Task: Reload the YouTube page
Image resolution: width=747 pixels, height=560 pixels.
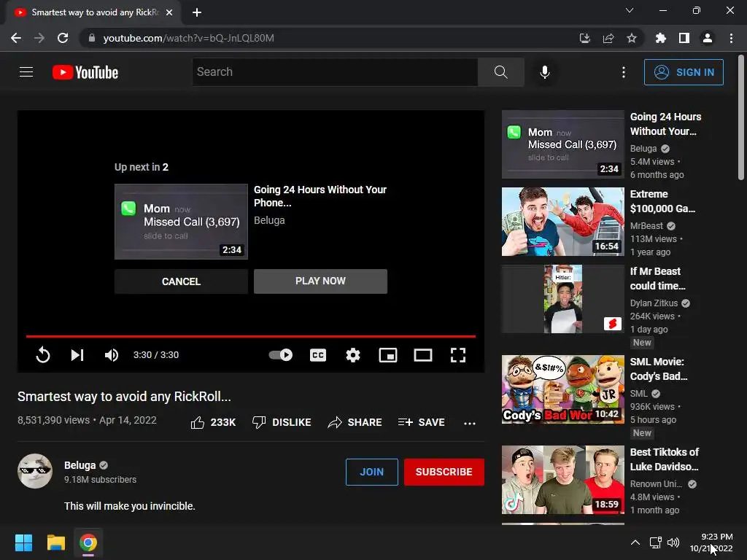Action: (x=63, y=38)
